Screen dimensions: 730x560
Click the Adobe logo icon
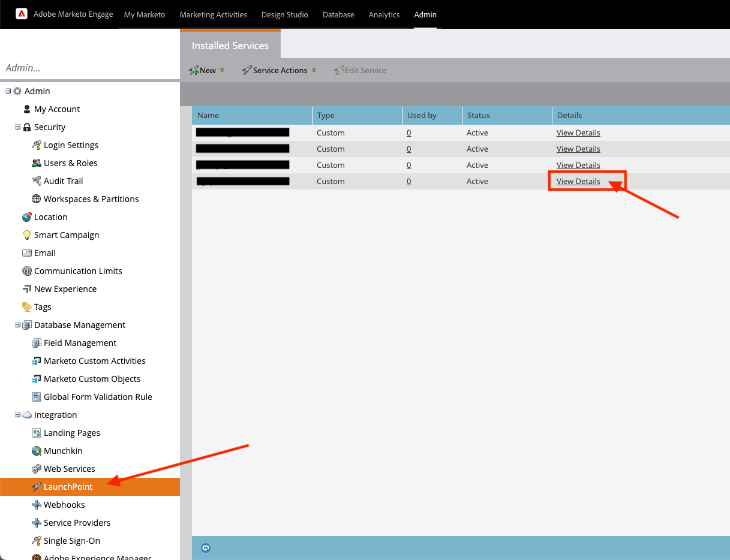[x=22, y=14]
